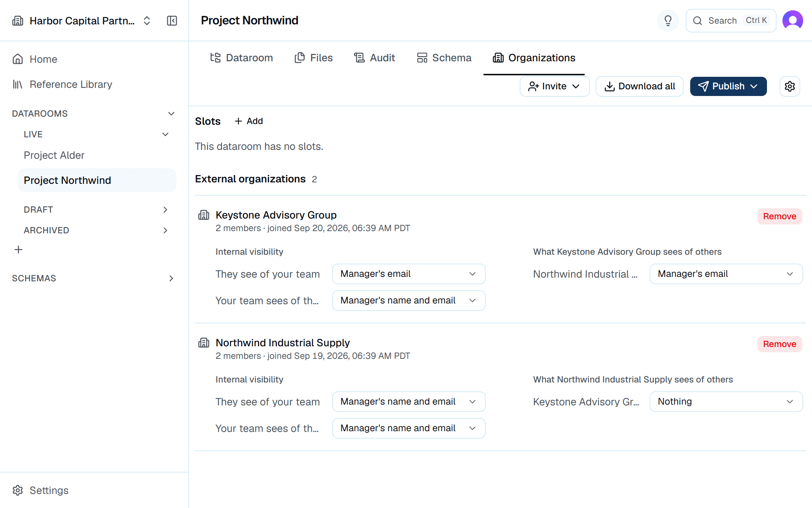Collapse the LIVE datarooms group

click(165, 134)
